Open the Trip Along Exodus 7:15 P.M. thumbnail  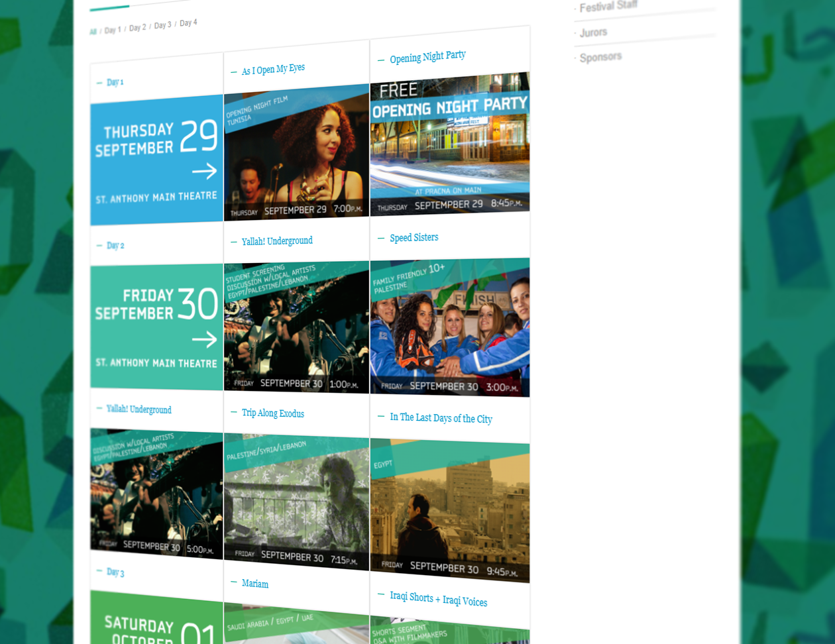pos(296,502)
